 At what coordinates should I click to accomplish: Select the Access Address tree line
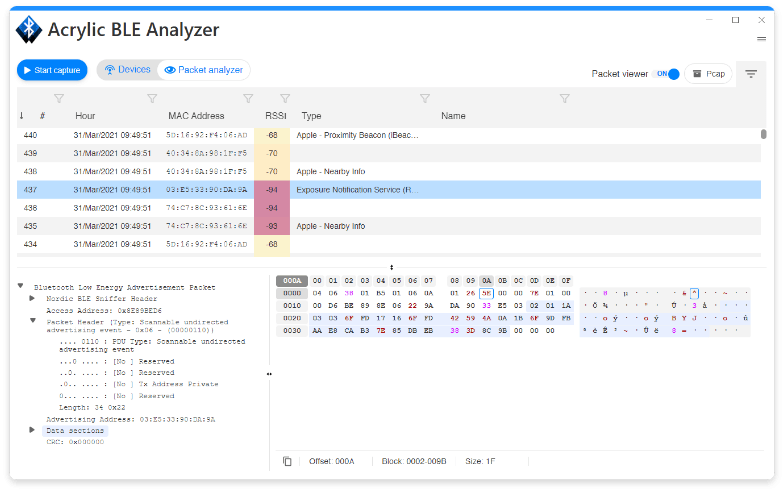(x=104, y=310)
